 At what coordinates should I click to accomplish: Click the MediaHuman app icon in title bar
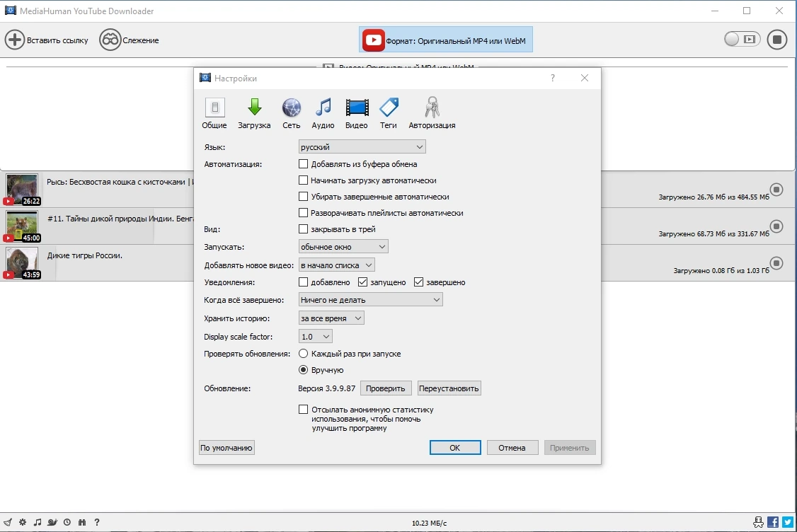10,10
